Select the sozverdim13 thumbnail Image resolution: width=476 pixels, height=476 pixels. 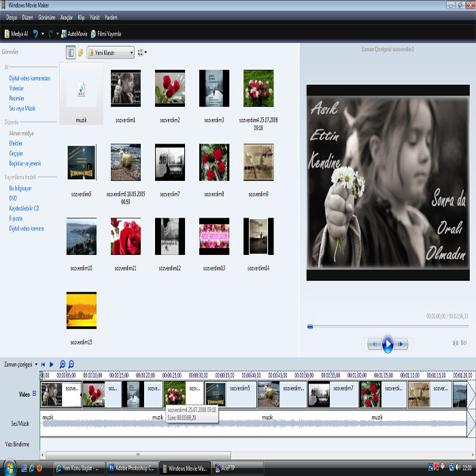pyautogui.click(x=214, y=237)
